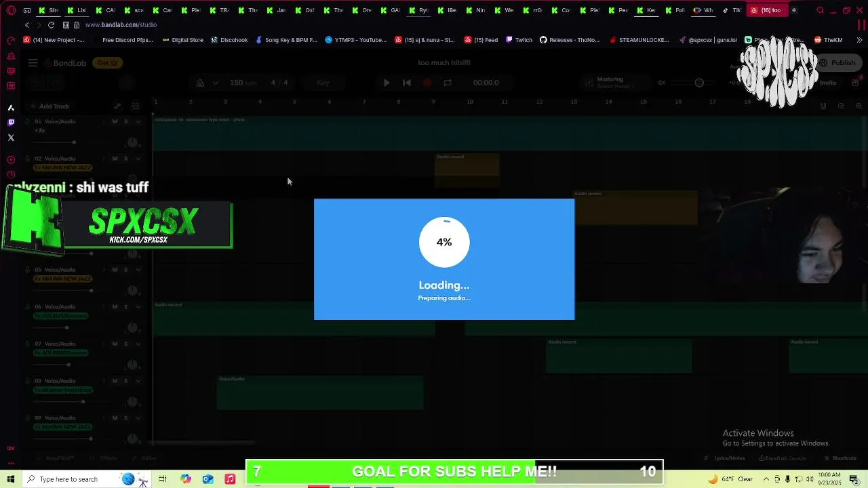The width and height of the screenshot is (868, 488).
Task: Open the Twitch bookmark
Action: tap(519, 40)
